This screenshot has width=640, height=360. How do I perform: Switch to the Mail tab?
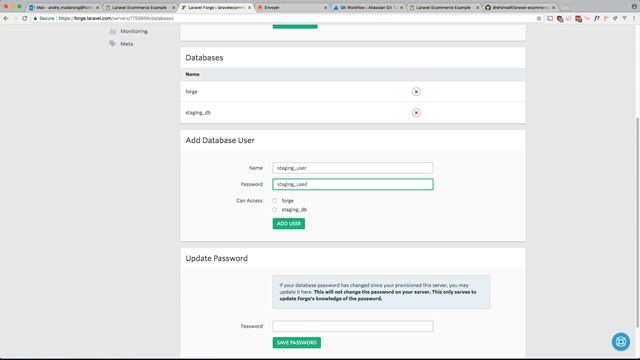[x=64, y=7]
